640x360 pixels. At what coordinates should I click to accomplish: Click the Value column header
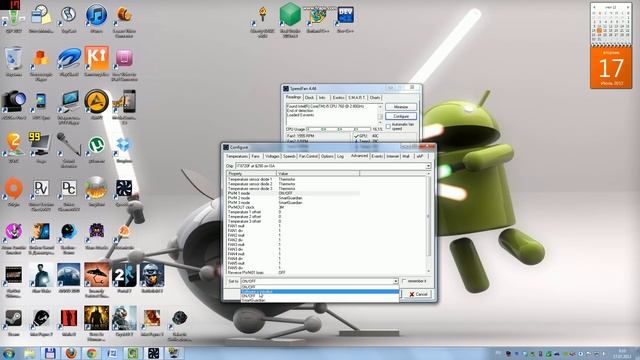(318, 173)
